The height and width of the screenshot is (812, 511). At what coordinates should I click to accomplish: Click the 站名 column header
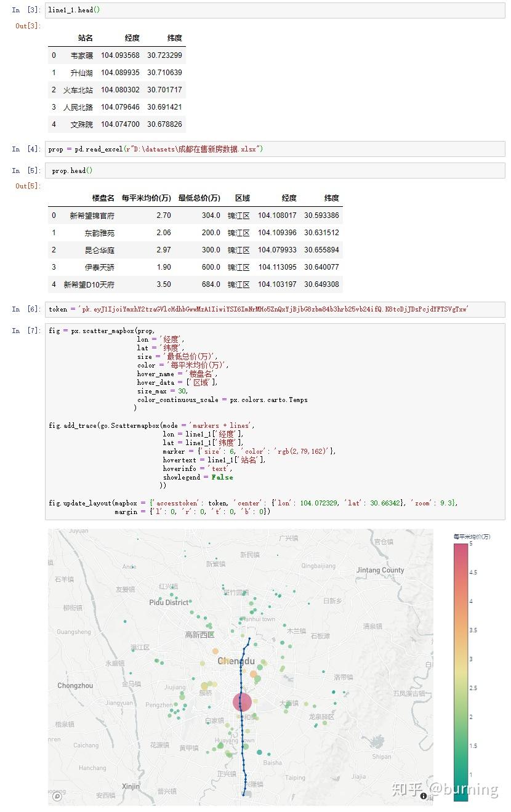[86, 38]
